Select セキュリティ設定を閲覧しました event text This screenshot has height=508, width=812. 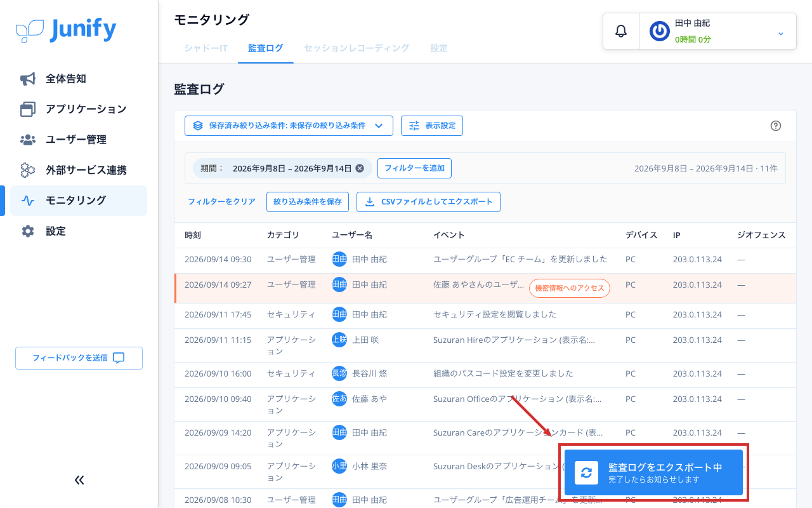point(495,314)
